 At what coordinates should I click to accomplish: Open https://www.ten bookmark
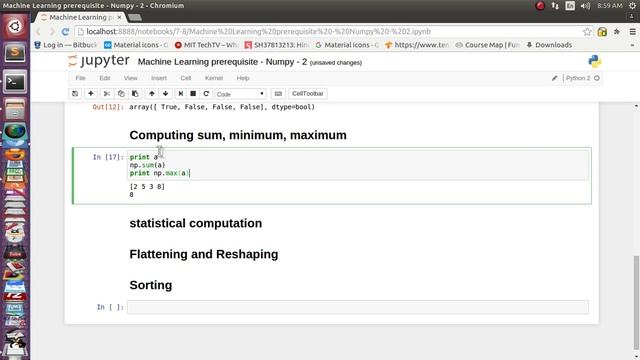[x=417, y=45]
